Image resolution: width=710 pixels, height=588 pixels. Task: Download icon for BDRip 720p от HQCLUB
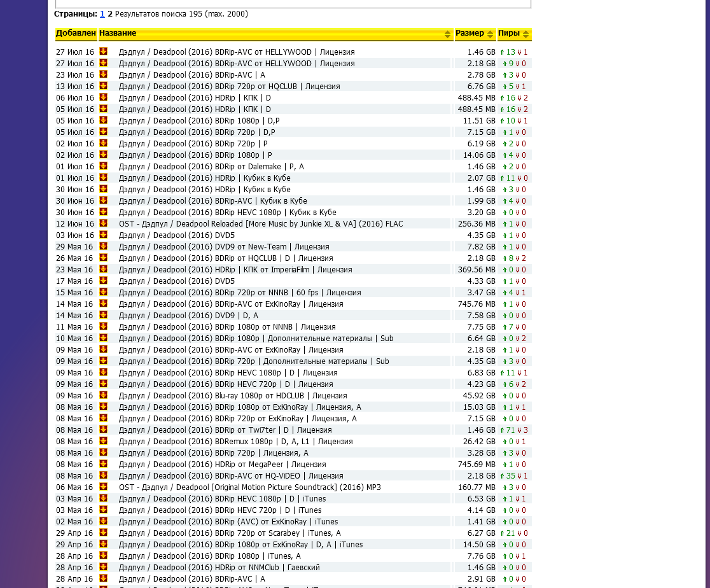click(x=103, y=86)
